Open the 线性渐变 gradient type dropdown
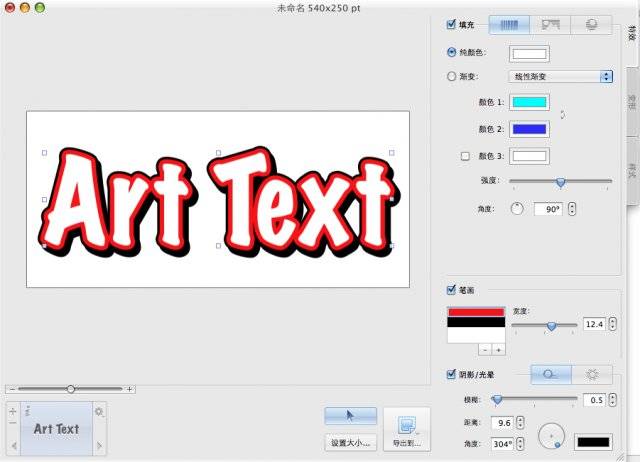640x462 pixels. [x=560, y=76]
